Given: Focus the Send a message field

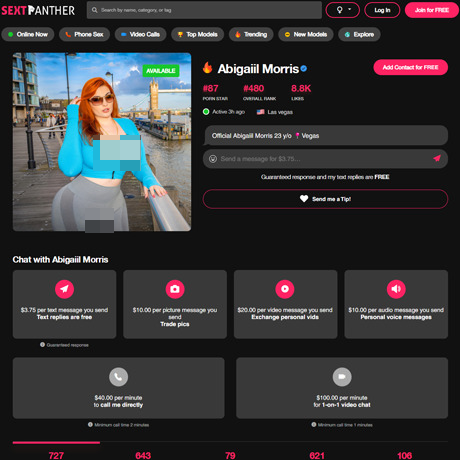Looking at the screenshot, I should [x=325, y=159].
